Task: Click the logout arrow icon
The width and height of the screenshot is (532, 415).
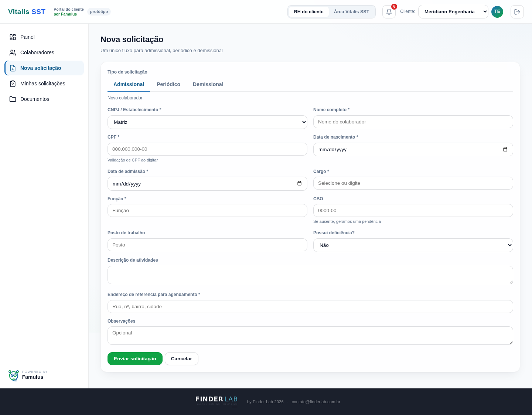Action: coord(517,12)
